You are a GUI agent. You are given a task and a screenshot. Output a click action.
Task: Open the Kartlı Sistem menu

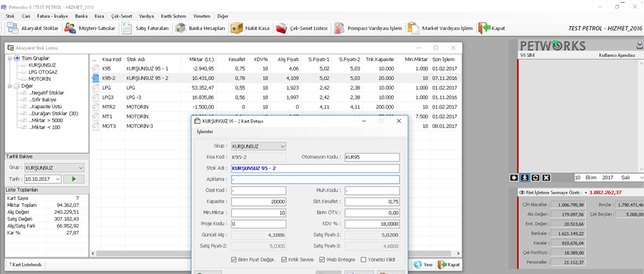pos(173,16)
